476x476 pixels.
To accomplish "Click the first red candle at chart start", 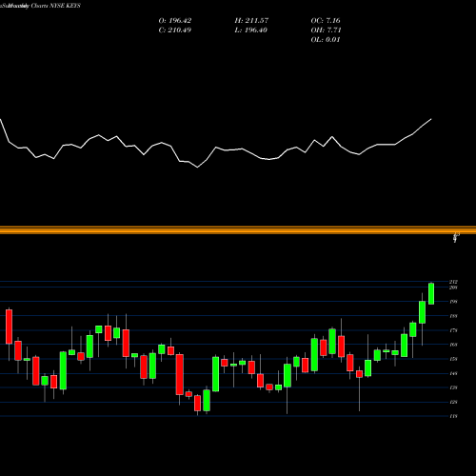I will pos(9,327).
